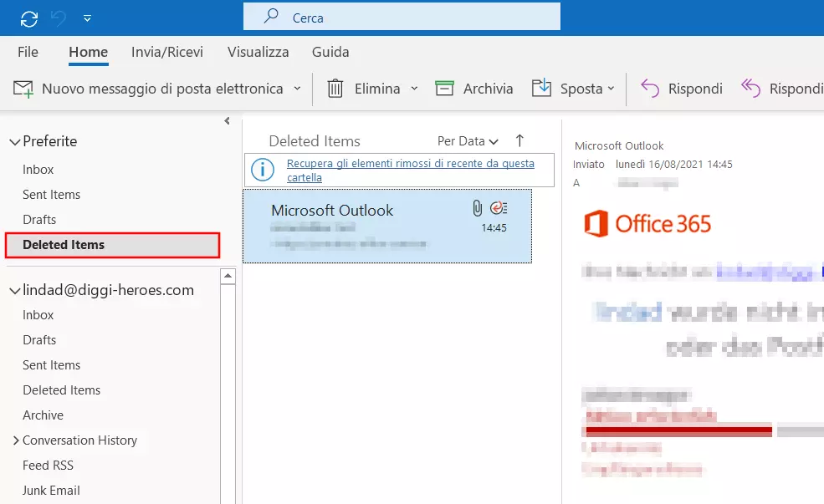Click the red recall-status icon on message

[499, 208]
